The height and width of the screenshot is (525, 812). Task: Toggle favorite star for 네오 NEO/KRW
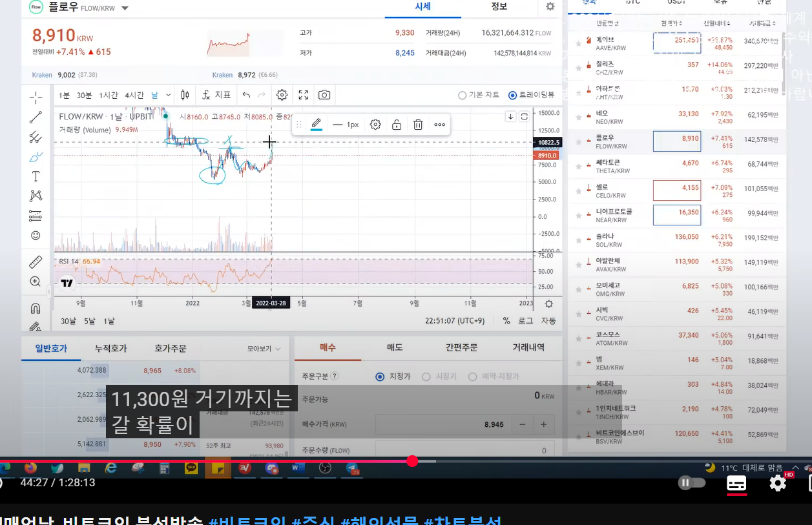point(579,117)
